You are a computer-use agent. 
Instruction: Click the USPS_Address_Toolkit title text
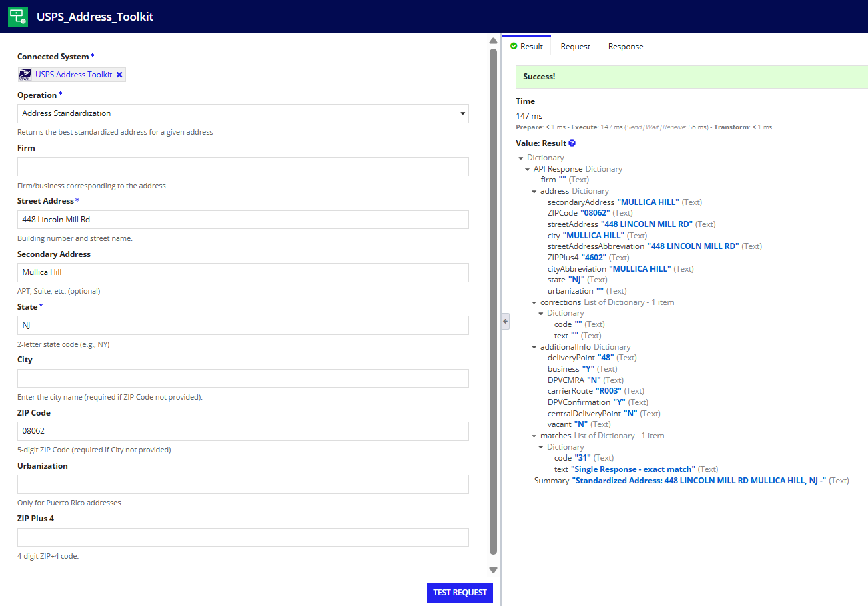point(95,17)
